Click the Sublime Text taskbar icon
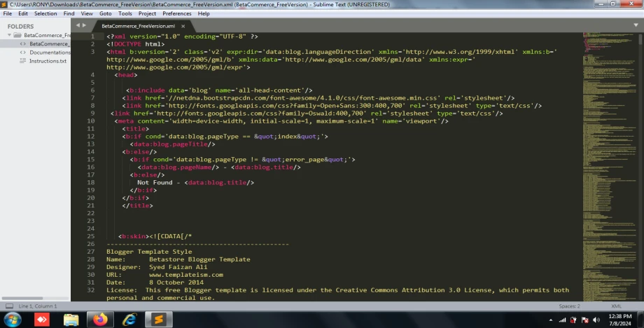 [157, 320]
